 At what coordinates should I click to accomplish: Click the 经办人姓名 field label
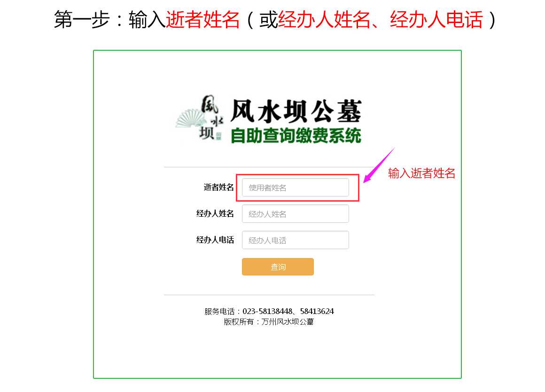(x=215, y=213)
